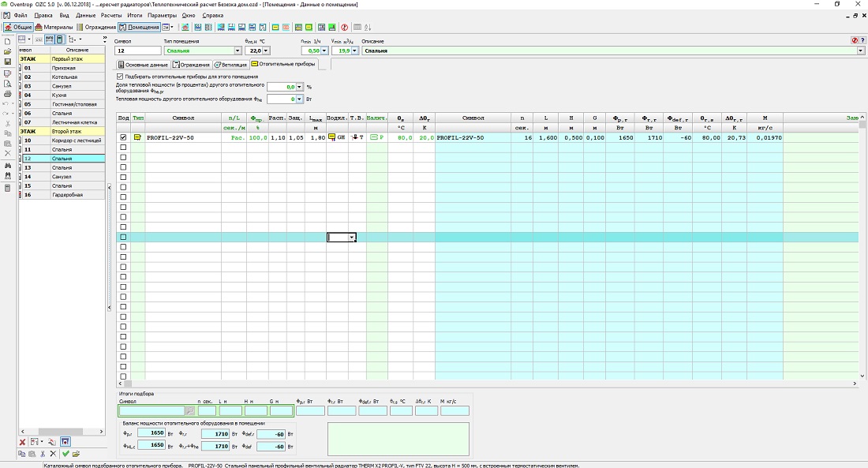Open the Материалы toolbar section
Image resolution: width=868 pixels, height=468 pixels.
pos(54,27)
